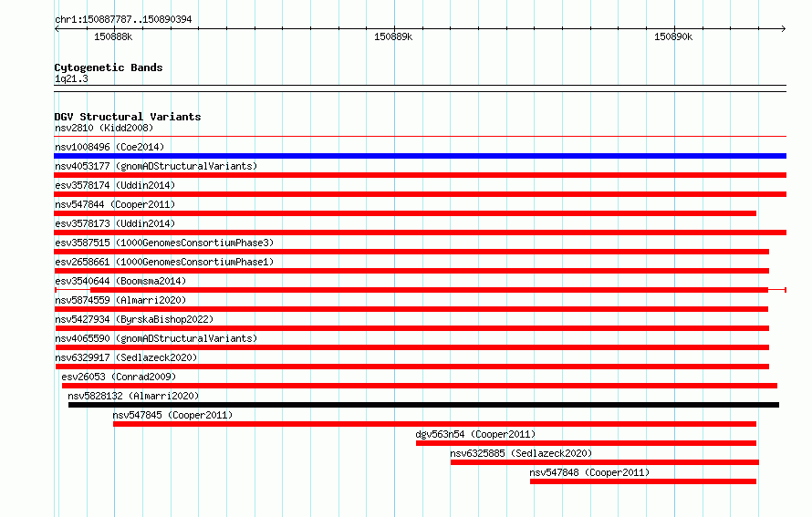Select the esv3540644 Boomsma2014 variant bar
812x517 pixels.
pos(421,290)
